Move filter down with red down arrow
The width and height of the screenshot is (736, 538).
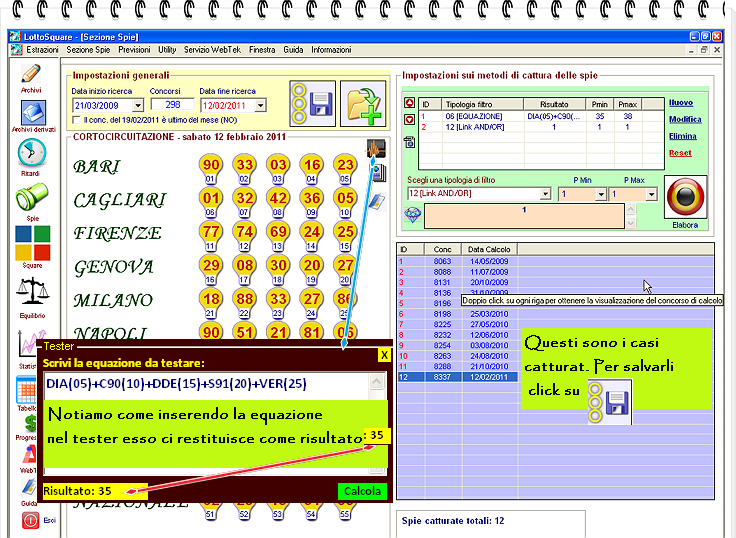click(409, 120)
